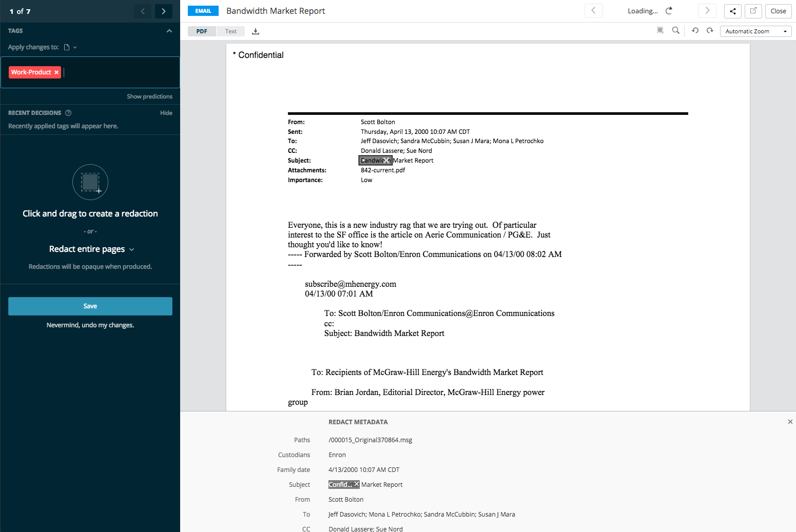
Task: Go to previous document in viewer header
Action: (x=594, y=11)
